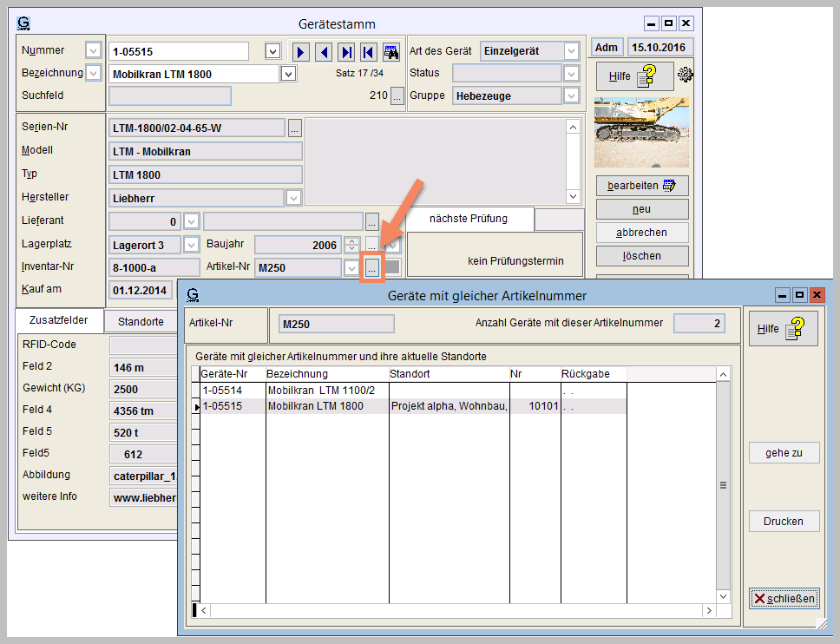Jump to first record
The image size is (840, 644).
point(369,52)
